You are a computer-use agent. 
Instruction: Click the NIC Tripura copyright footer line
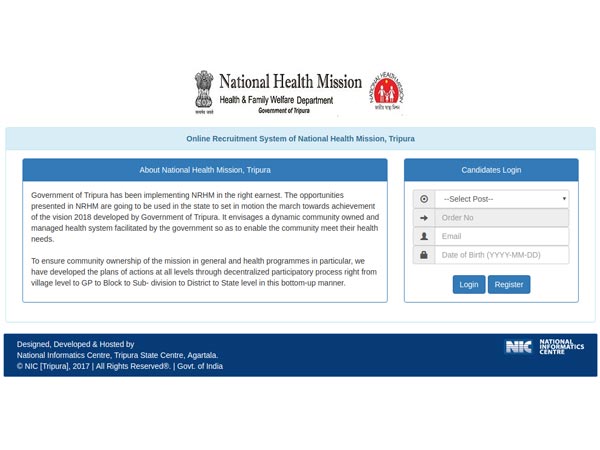pos(120,367)
